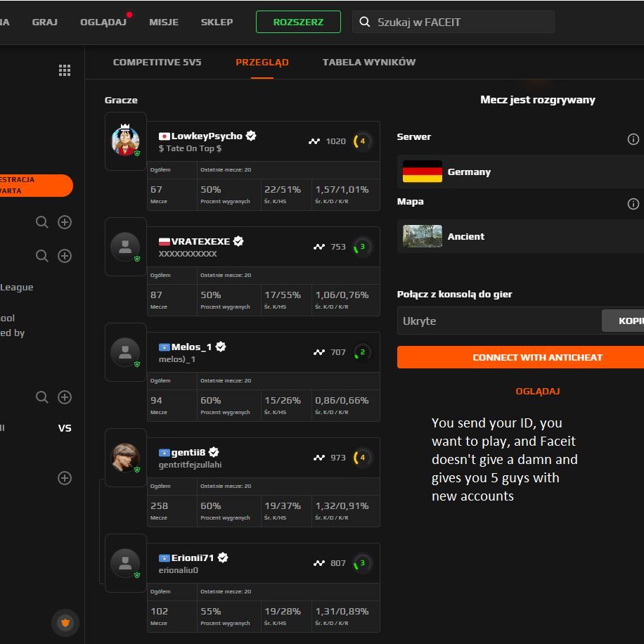This screenshot has height=644, width=644.
Task: Click Connect with Anticheat button
Action: coord(520,357)
